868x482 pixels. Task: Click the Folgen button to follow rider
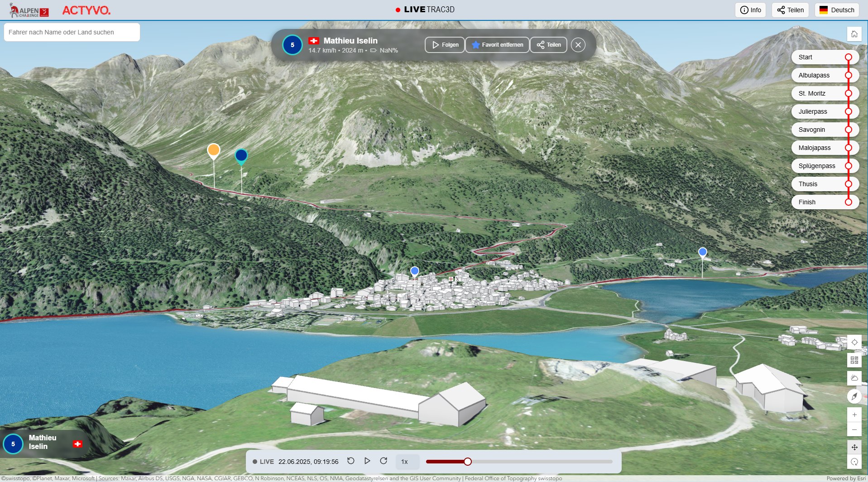click(x=445, y=45)
